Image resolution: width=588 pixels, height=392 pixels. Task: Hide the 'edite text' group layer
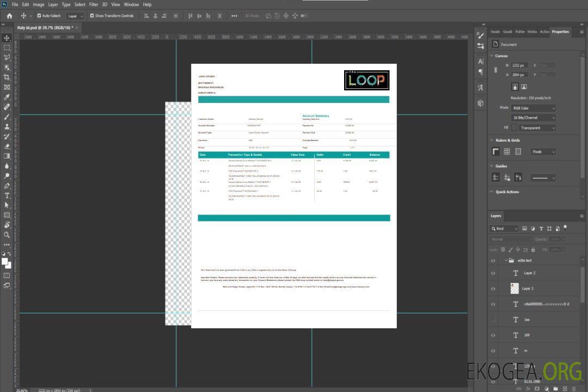493,261
